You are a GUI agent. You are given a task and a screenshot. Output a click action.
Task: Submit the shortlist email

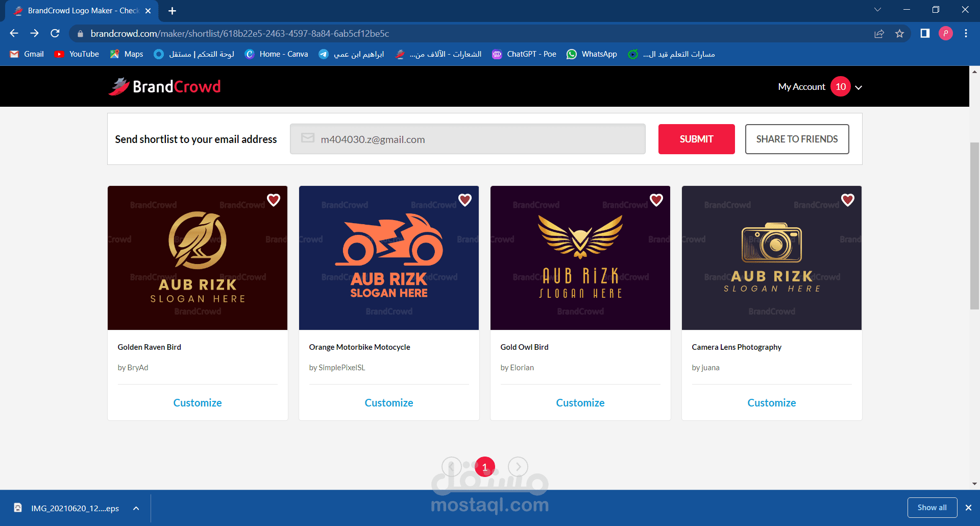696,139
